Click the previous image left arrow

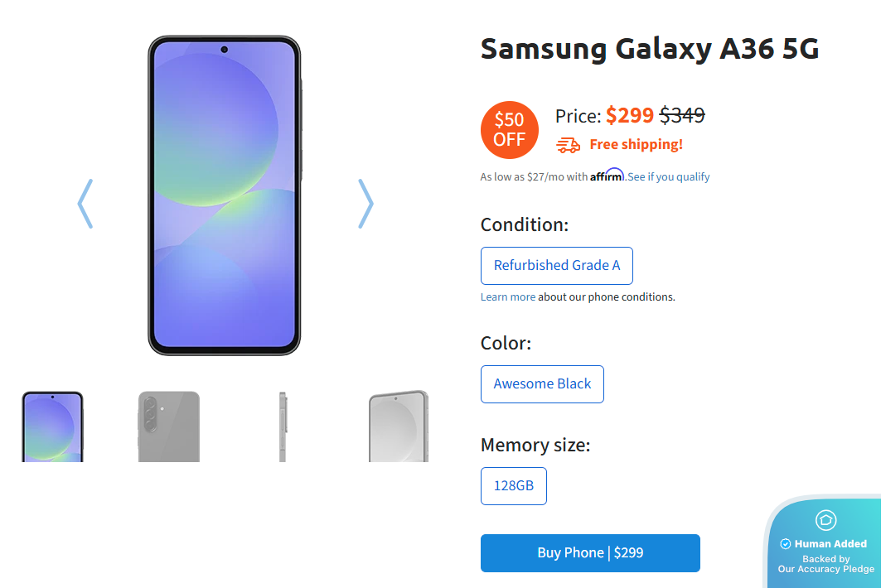coord(85,204)
